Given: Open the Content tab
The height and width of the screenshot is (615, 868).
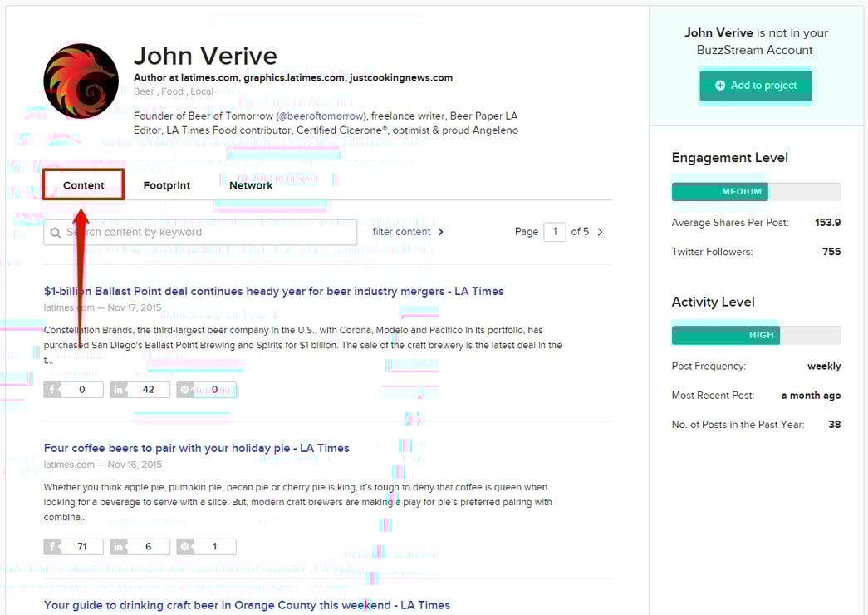Looking at the screenshot, I should 83,185.
